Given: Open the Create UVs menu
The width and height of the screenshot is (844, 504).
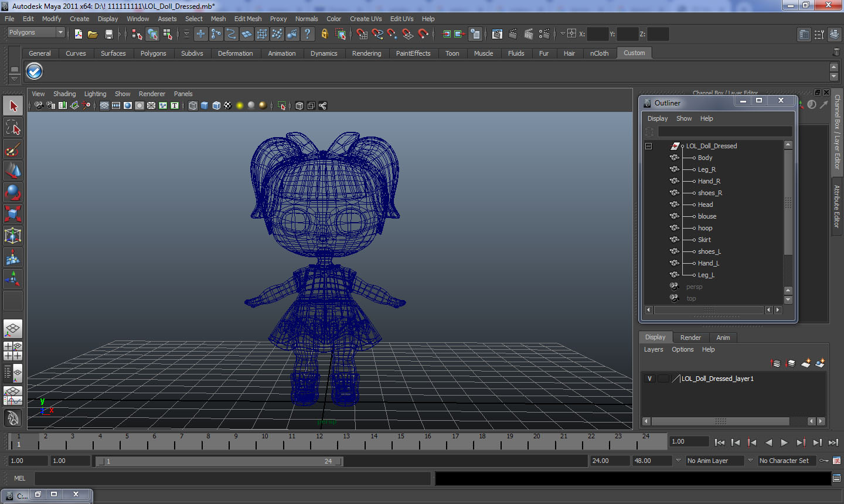Looking at the screenshot, I should point(366,19).
